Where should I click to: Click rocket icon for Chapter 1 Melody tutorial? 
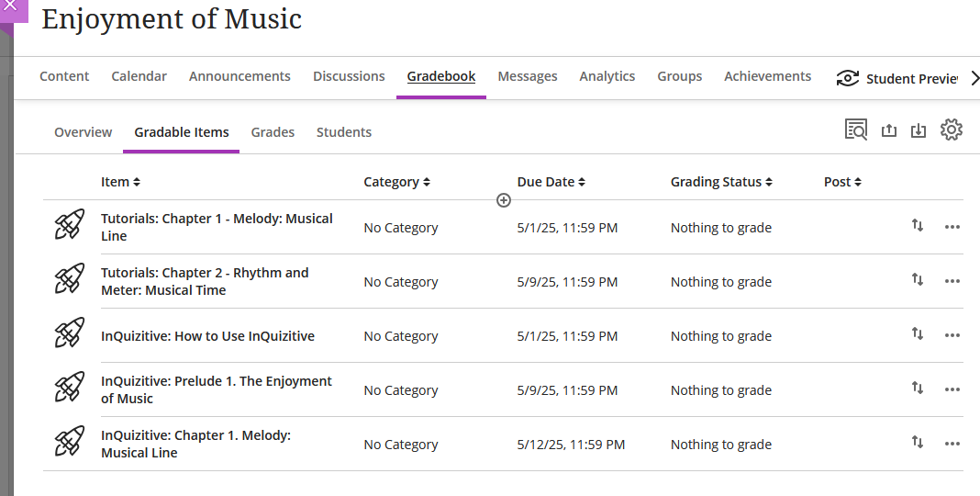69,226
